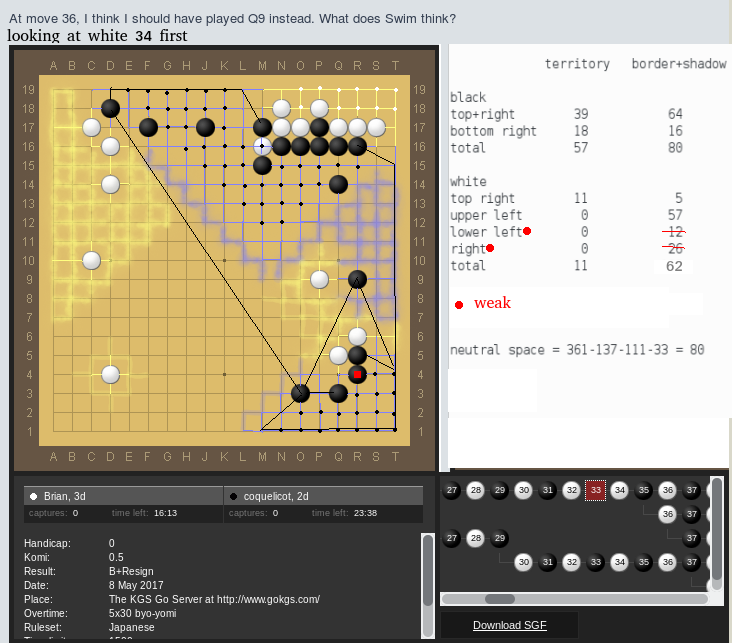Image resolution: width=732 pixels, height=643 pixels.
Task: Click the highlighted red move 33 node
Action: click(x=596, y=490)
